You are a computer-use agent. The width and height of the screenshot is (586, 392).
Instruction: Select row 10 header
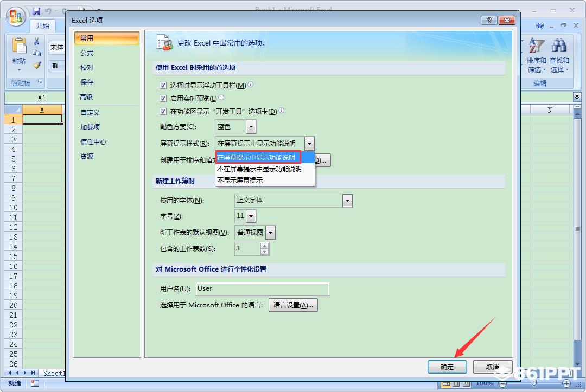point(14,208)
